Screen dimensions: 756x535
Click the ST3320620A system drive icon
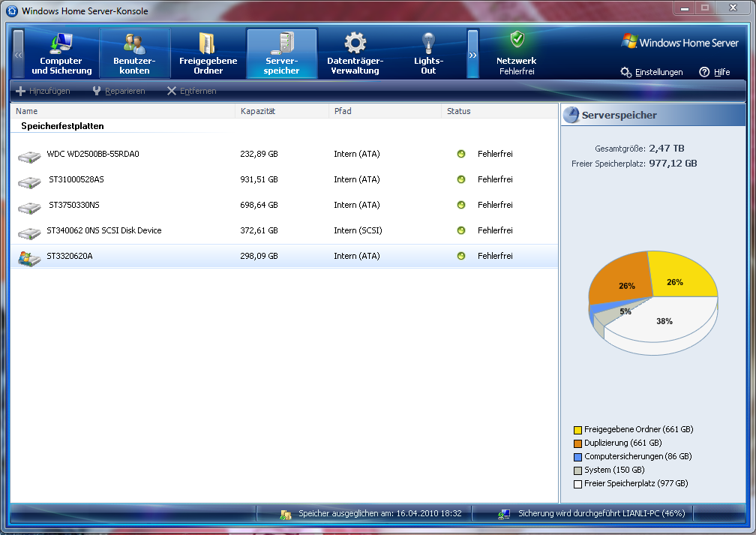[29, 258]
